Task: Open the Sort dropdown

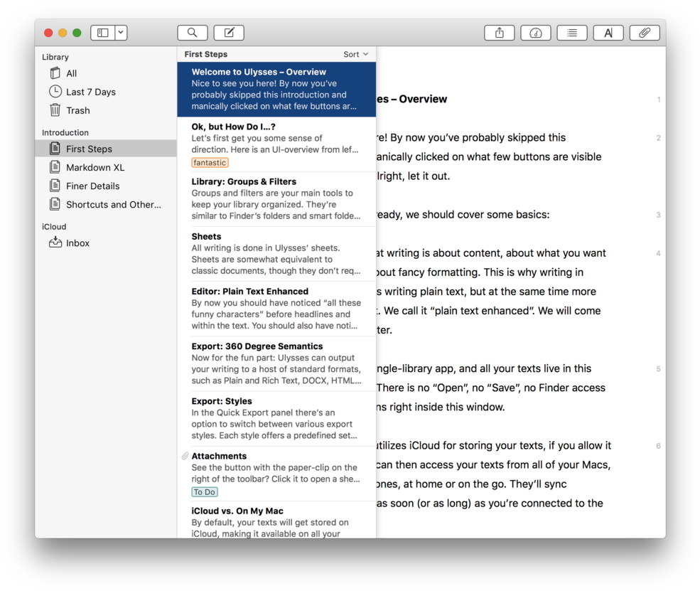Action: [356, 54]
